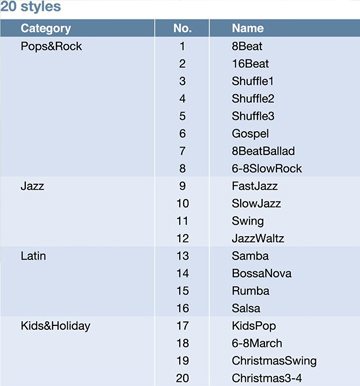
Task: Select the 8Beat style name
Action: click(x=247, y=46)
